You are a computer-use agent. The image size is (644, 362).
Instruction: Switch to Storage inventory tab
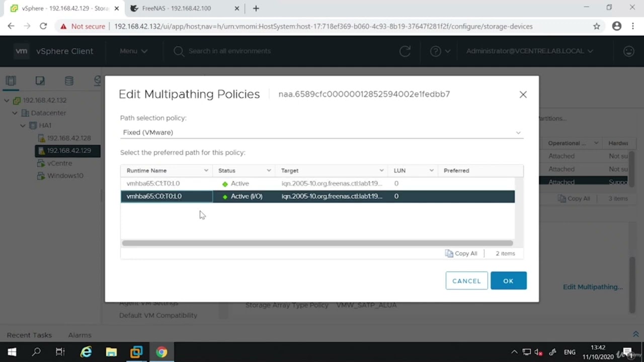(x=69, y=81)
